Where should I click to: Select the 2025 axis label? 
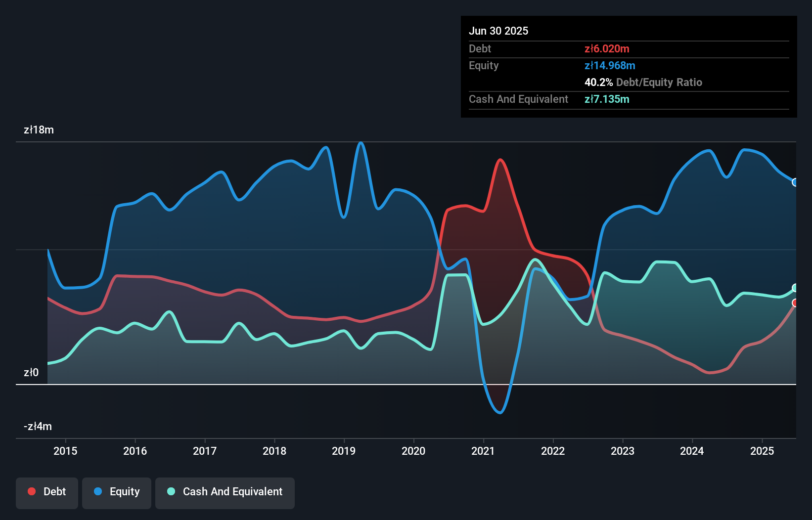click(762, 451)
